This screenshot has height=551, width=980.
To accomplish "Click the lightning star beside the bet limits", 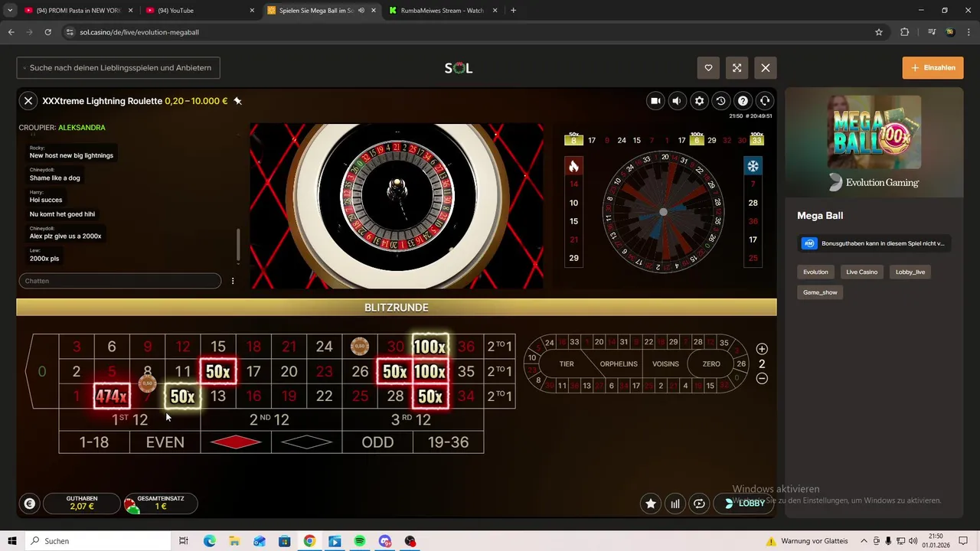I will pos(237,100).
